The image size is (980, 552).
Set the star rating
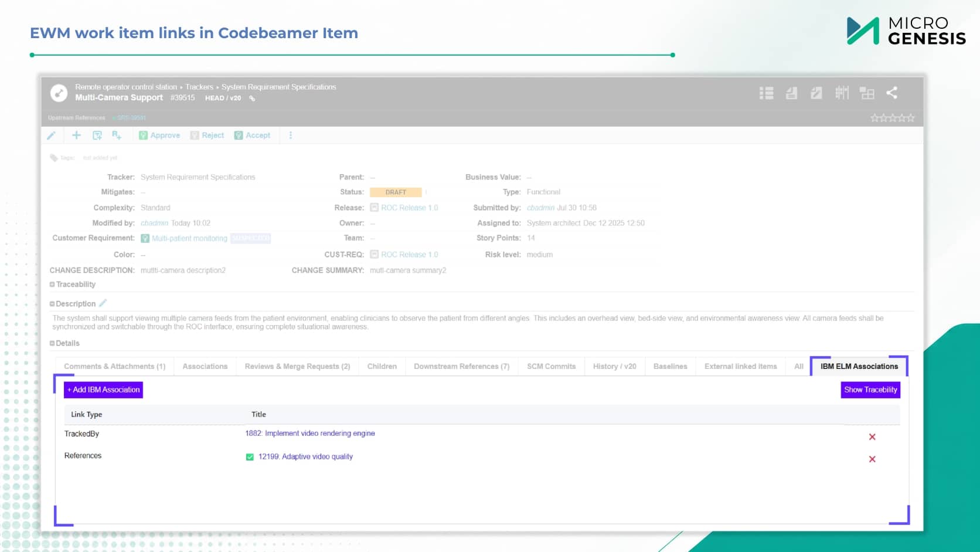[892, 118]
